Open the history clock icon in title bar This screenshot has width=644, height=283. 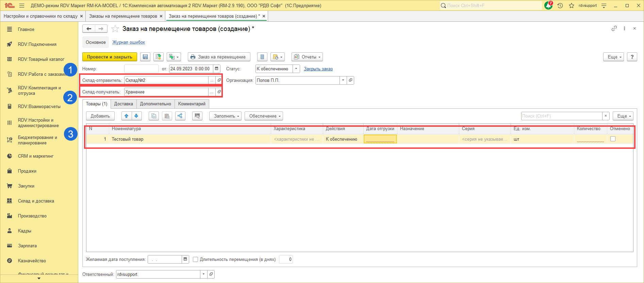click(x=560, y=6)
